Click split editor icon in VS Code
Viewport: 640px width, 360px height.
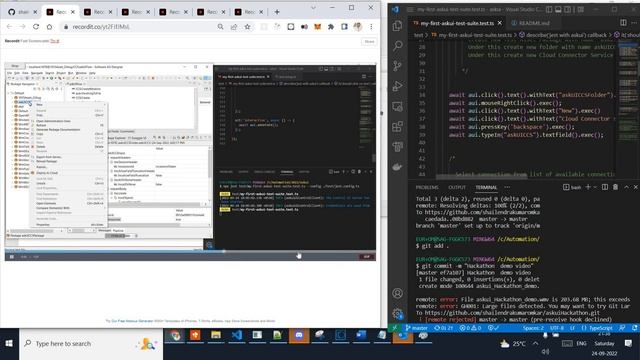623,23
